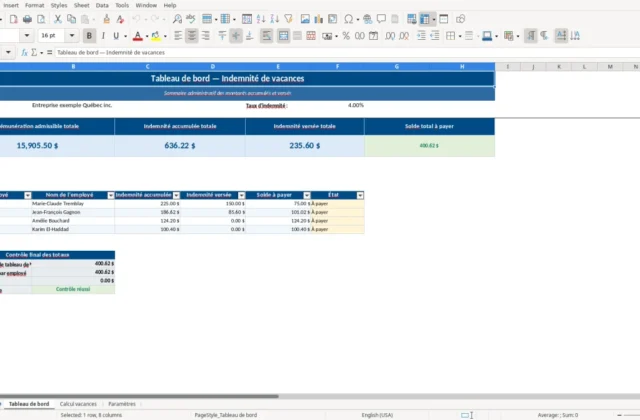640x420 pixels.
Task: Open the Format menu
Action: point(34,5)
